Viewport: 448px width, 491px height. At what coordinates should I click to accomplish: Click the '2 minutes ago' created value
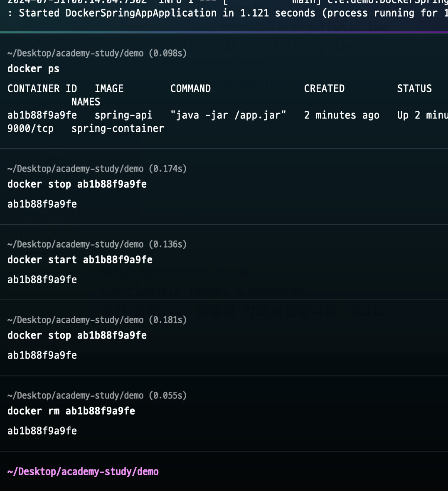[x=342, y=115]
